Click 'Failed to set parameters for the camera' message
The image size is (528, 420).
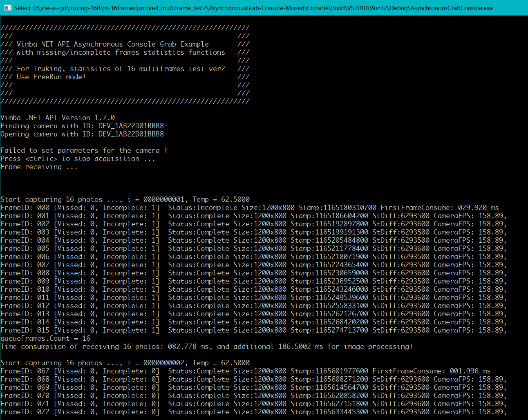coord(84,150)
